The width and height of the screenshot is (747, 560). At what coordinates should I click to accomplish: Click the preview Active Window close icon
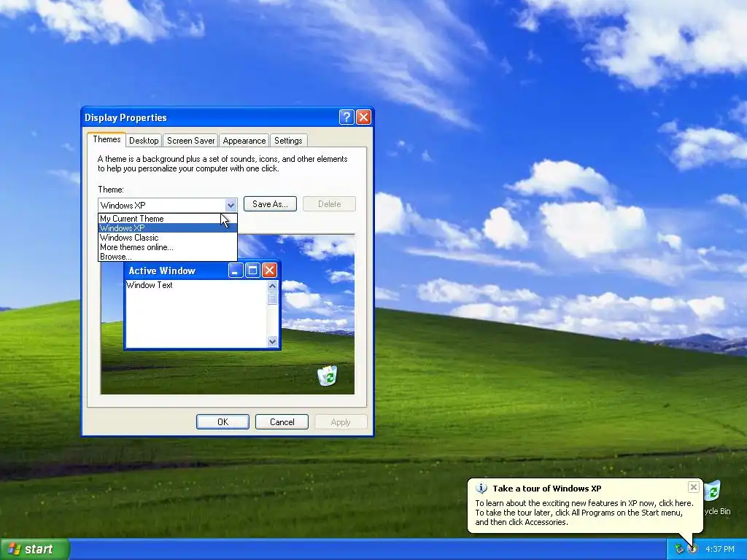click(269, 271)
